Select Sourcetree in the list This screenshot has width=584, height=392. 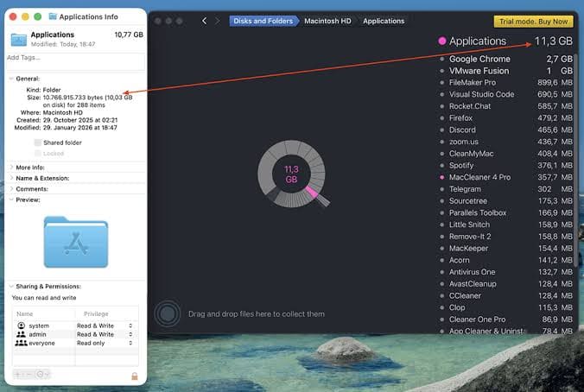pos(506,201)
